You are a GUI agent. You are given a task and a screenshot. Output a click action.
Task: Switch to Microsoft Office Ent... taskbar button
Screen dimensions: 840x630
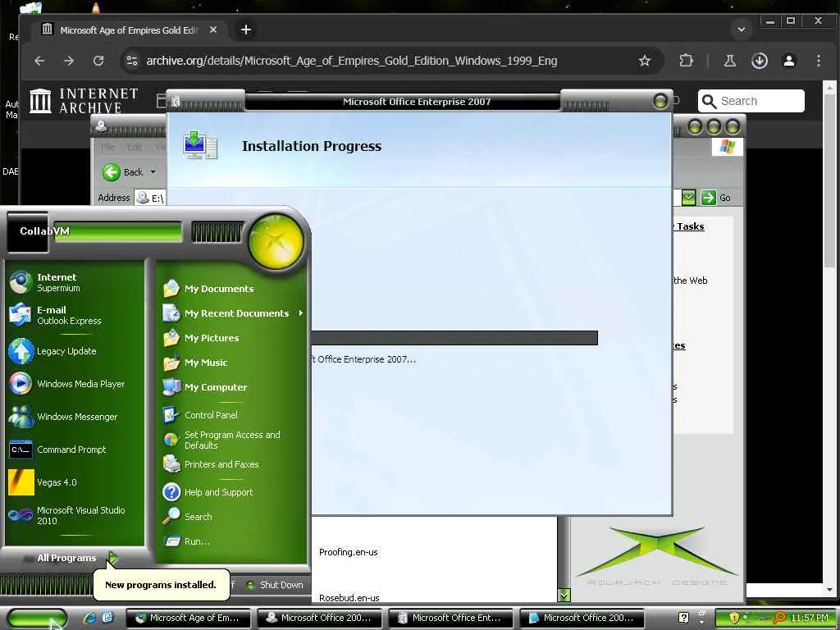click(x=451, y=618)
